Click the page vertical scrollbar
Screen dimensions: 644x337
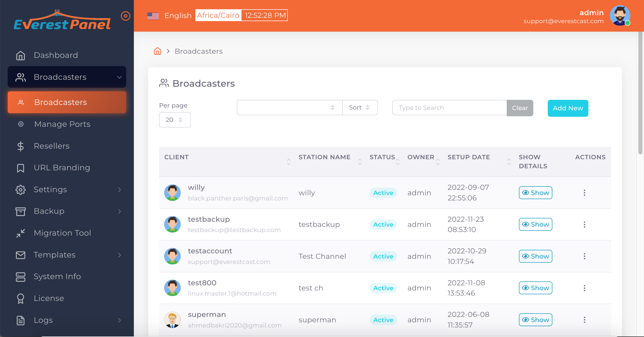point(640,93)
